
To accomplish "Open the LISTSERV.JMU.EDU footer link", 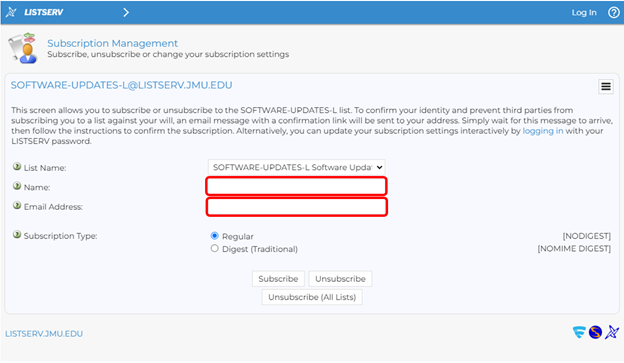I will [x=44, y=334].
